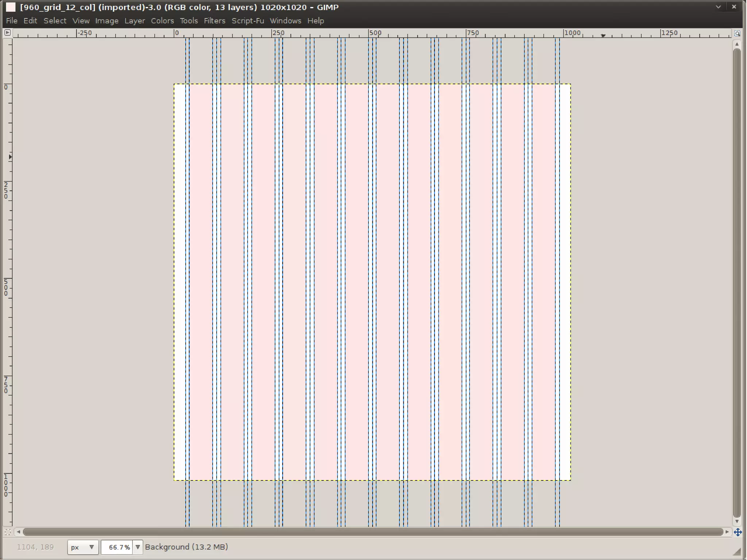Expand zoom level dropdown arrow

click(x=138, y=547)
